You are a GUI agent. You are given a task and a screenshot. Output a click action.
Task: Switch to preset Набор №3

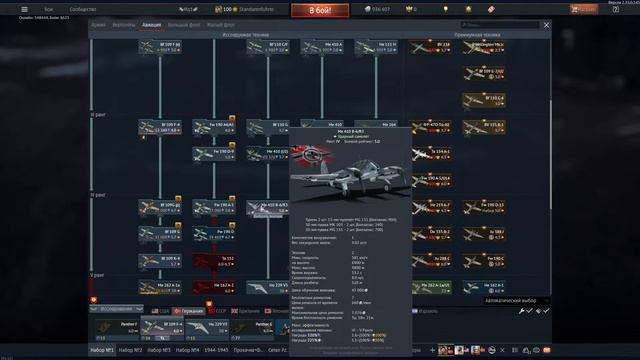[x=159, y=350]
